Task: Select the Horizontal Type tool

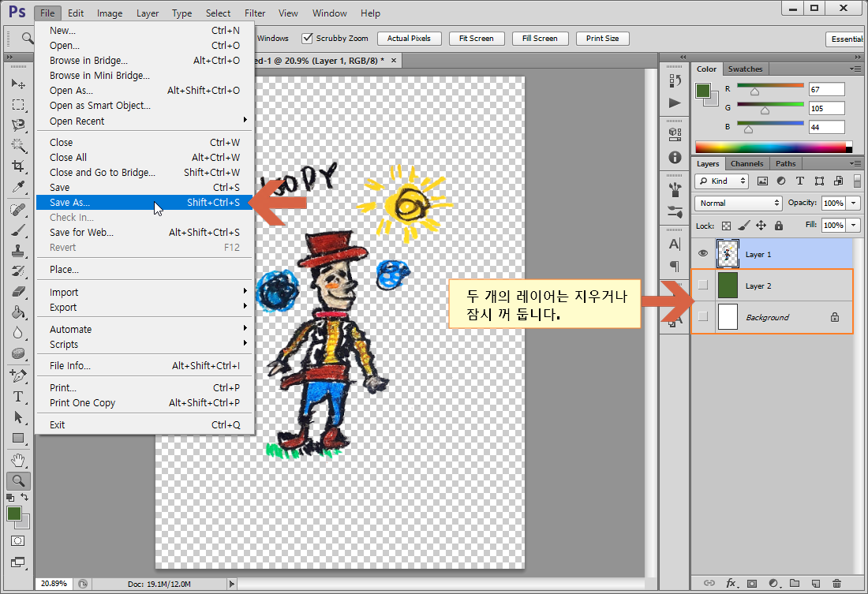Action: coord(18,396)
